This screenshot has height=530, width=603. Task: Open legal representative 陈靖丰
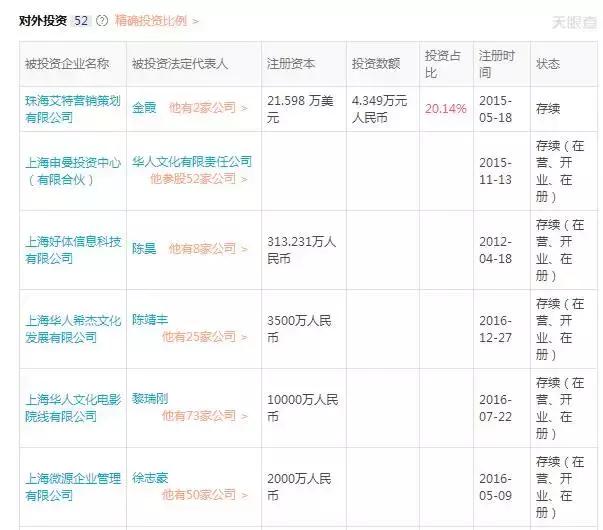click(x=150, y=320)
